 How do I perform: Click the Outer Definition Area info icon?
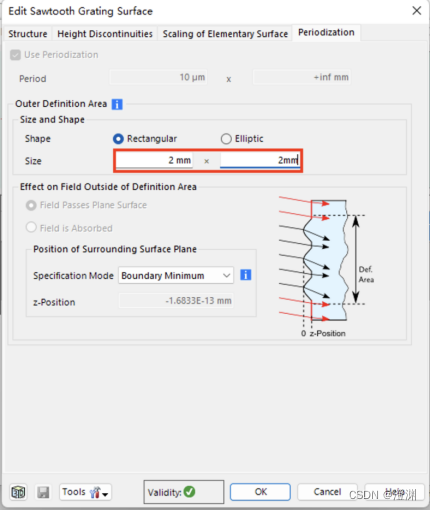pyautogui.click(x=117, y=104)
